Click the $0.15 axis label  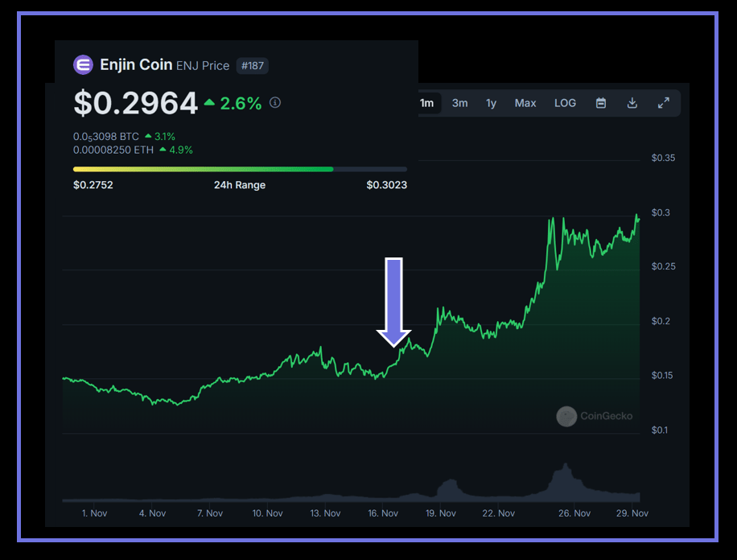click(662, 375)
